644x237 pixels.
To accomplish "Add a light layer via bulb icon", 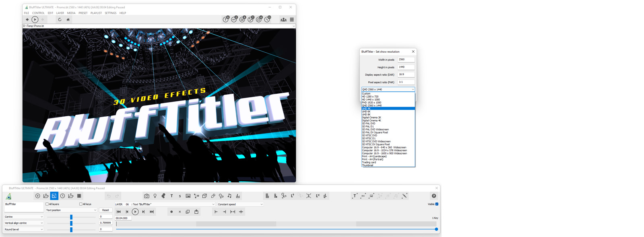I will point(155,196).
